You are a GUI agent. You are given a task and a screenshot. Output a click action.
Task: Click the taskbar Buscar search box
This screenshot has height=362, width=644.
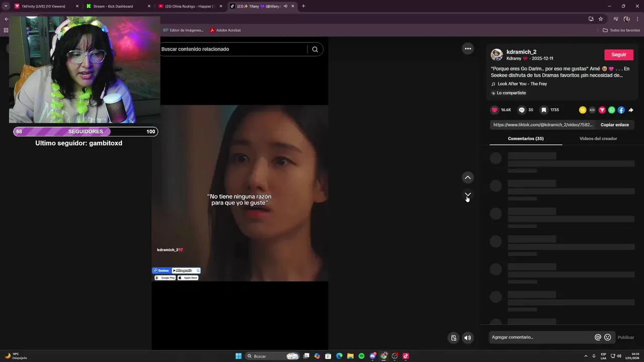(x=273, y=356)
